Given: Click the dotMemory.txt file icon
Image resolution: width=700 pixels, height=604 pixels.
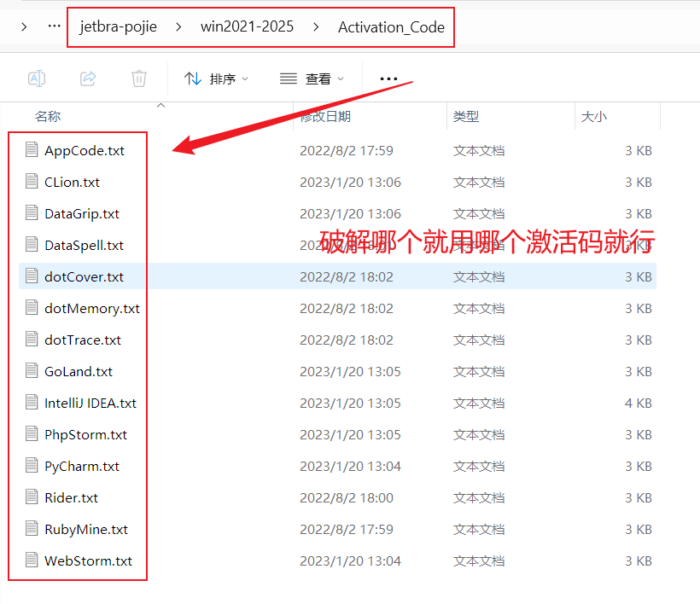Looking at the screenshot, I should [32, 308].
